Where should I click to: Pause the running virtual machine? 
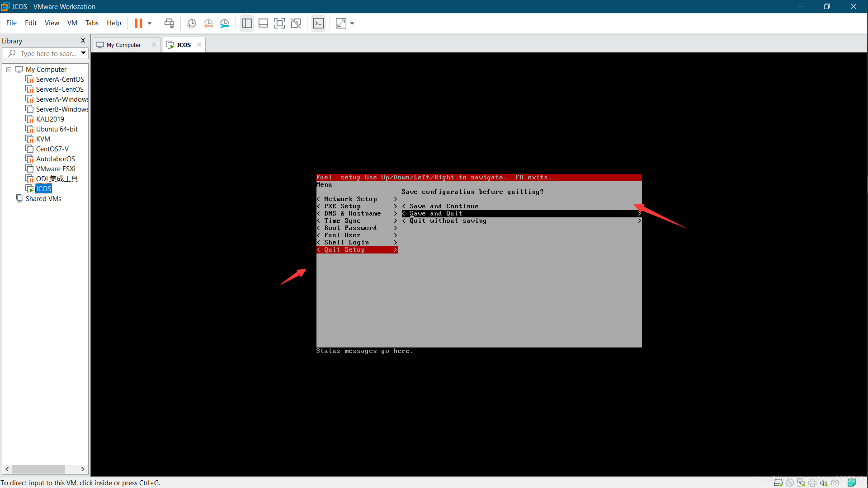click(138, 23)
